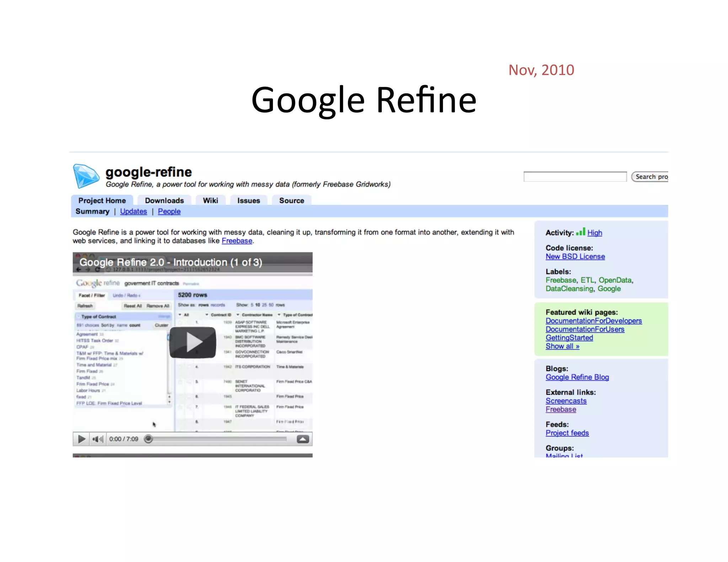The image size is (728, 562).
Task: Open the Freebase external link
Action: pos(561,409)
